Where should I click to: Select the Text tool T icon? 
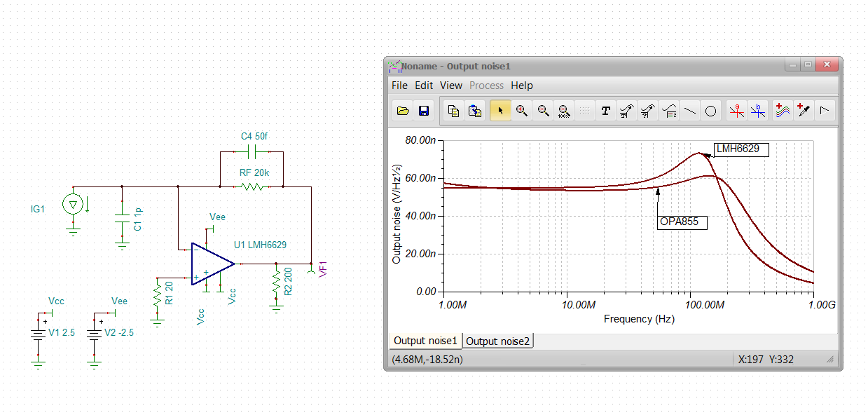pos(606,111)
